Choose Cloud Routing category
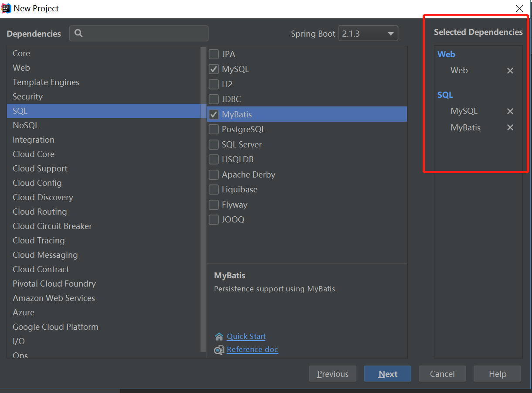This screenshot has width=532, height=393. pyautogui.click(x=103, y=212)
